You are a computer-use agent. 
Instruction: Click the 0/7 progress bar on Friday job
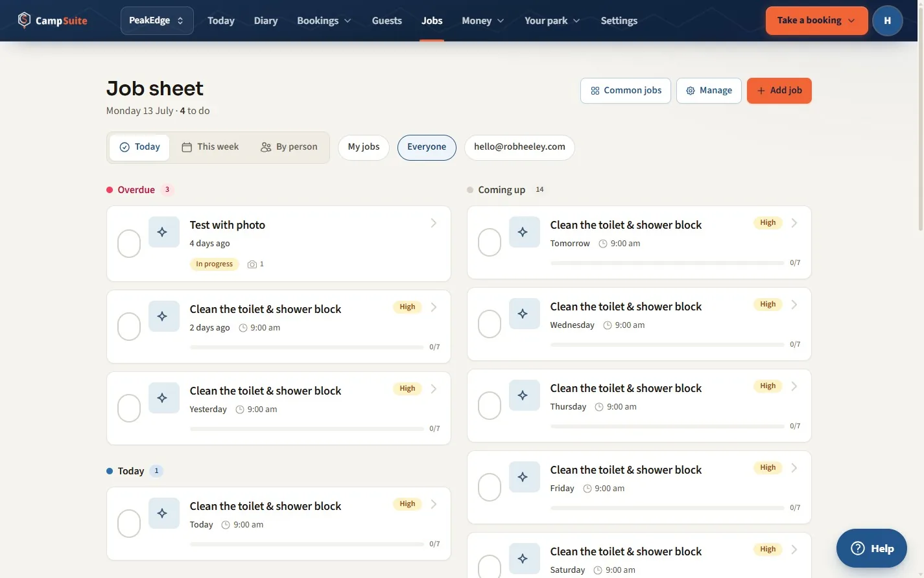[667, 508]
